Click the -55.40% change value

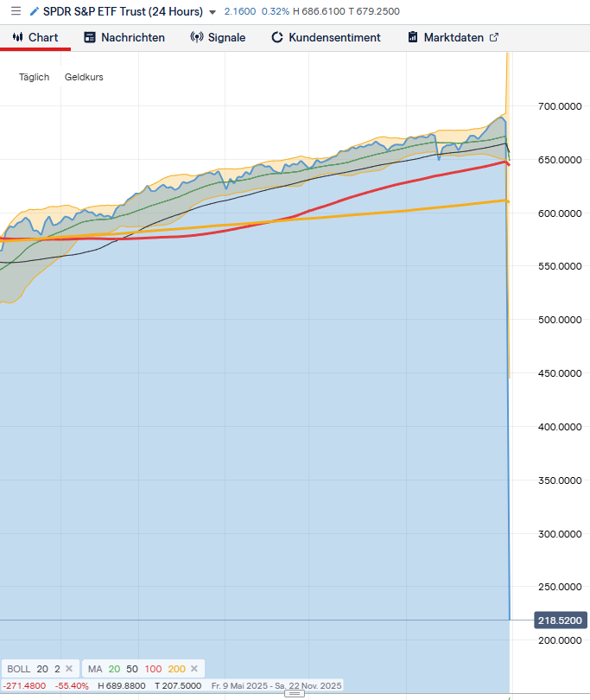pyautogui.click(x=72, y=685)
